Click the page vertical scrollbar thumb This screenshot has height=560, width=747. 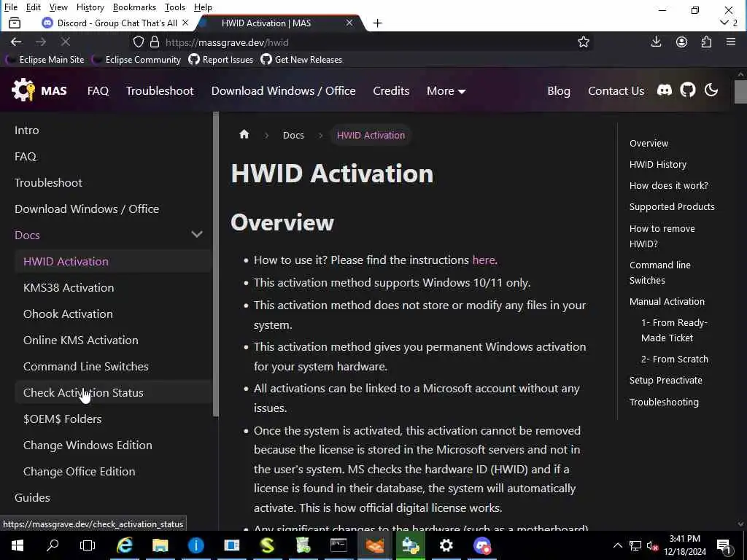click(x=740, y=91)
